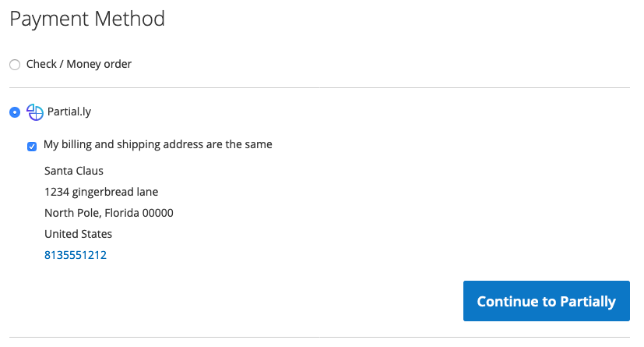Click the name Santa Claus
The image size is (644, 347).
74,171
